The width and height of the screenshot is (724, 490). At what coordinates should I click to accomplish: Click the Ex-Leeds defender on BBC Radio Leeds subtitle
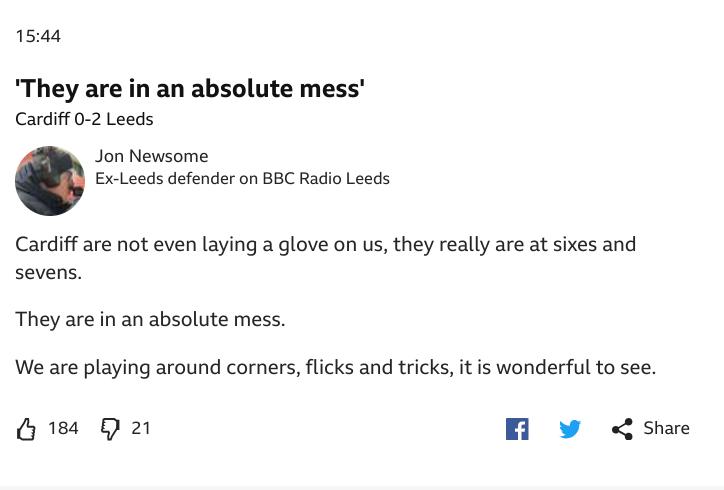tap(242, 178)
